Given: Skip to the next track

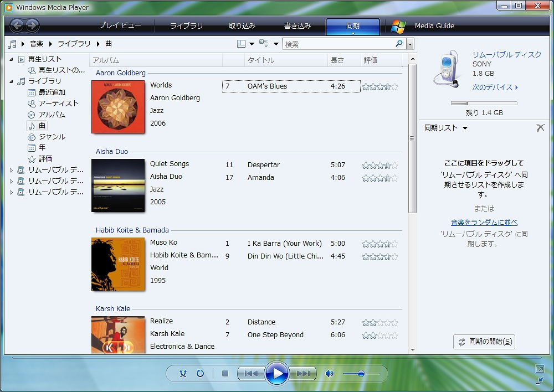Looking at the screenshot, I should [303, 374].
